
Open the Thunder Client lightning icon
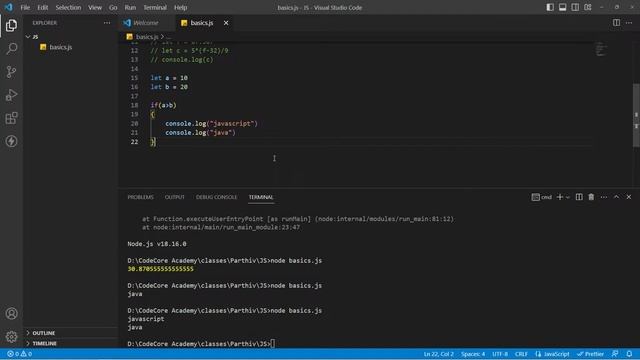tap(11, 141)
